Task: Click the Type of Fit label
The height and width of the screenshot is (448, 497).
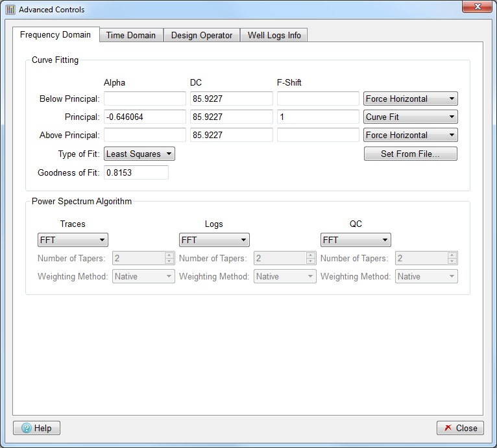Action: tap(79, 154)
